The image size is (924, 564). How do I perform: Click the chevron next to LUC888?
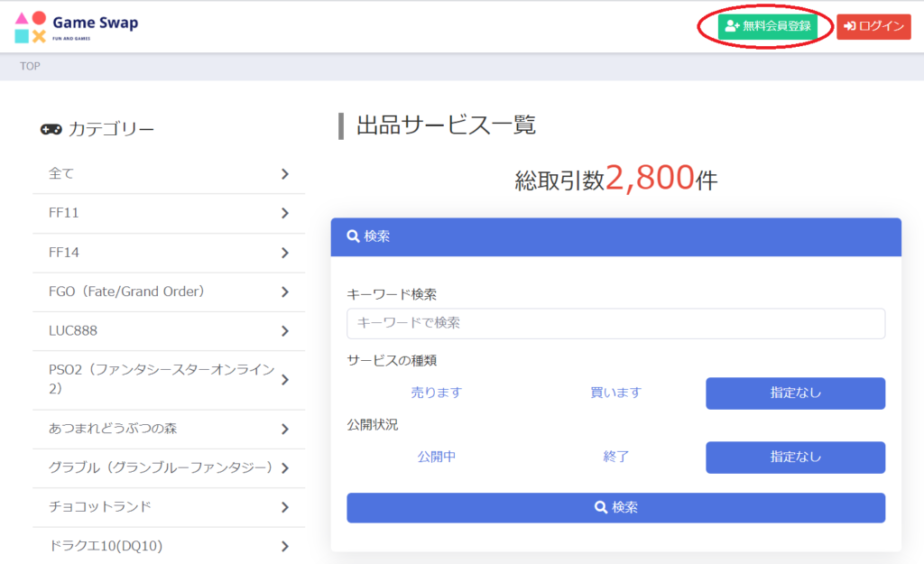(285, 331)
